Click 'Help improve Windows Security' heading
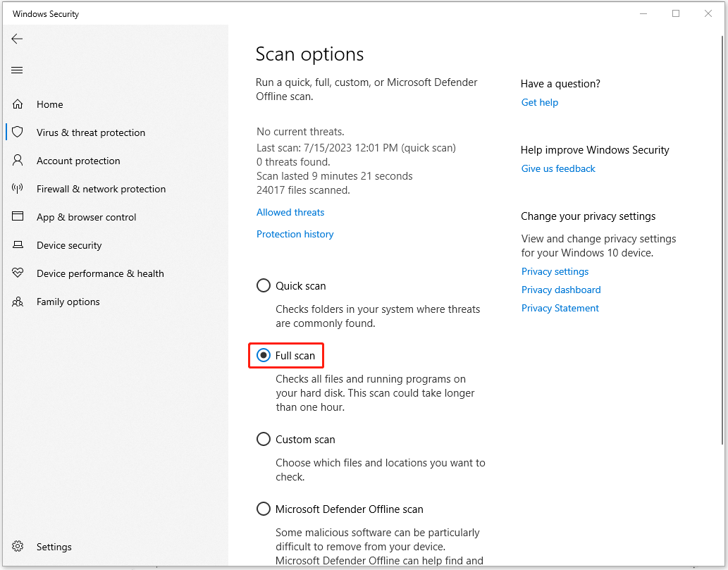The image size is (728, 570). [x=595, y=150]
